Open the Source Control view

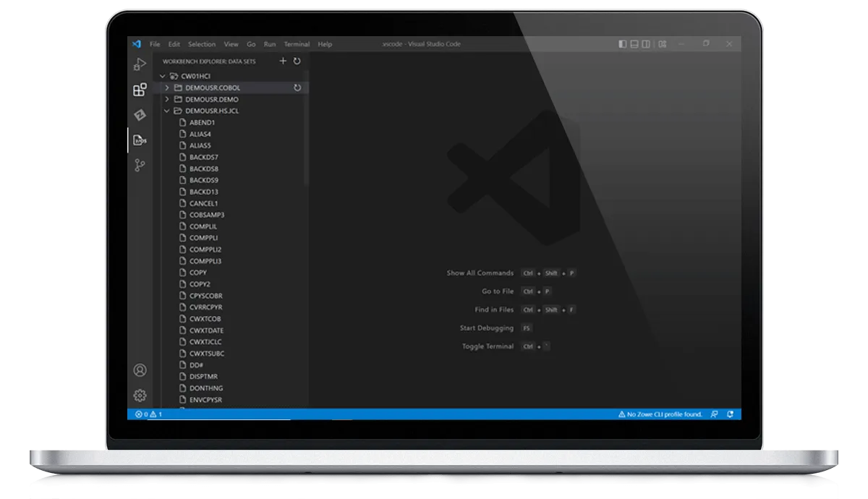(140, 166)
